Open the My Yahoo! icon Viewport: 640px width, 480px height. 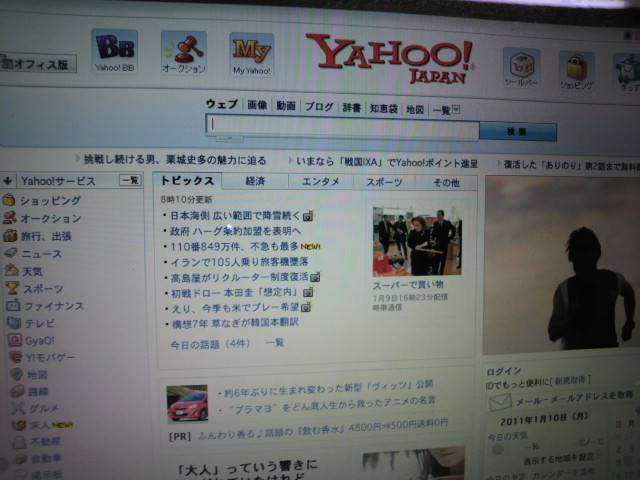[x=251, y=55]
